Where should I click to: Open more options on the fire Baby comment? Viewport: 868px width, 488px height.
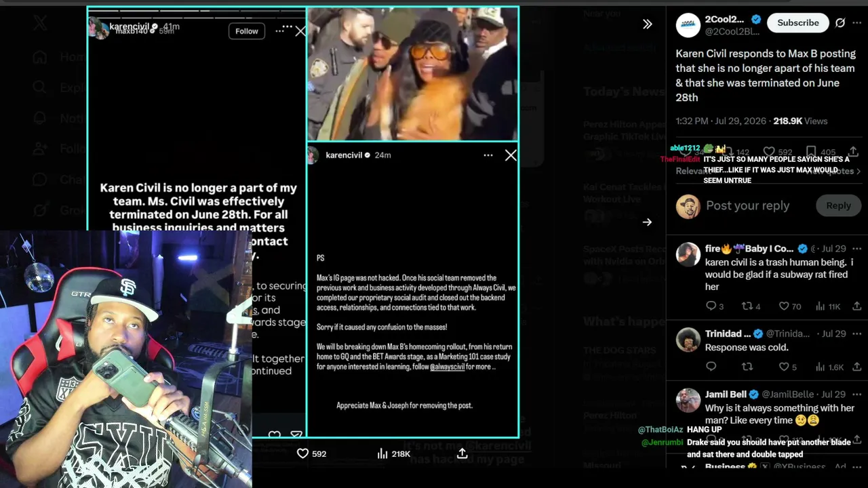tap(857, 249)
